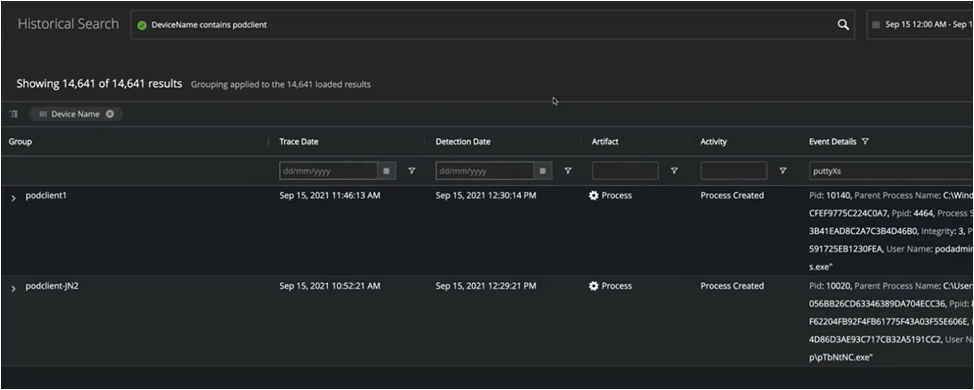Click Event Details header filter icon
The image size is (974, 390).
pos(865,142)
